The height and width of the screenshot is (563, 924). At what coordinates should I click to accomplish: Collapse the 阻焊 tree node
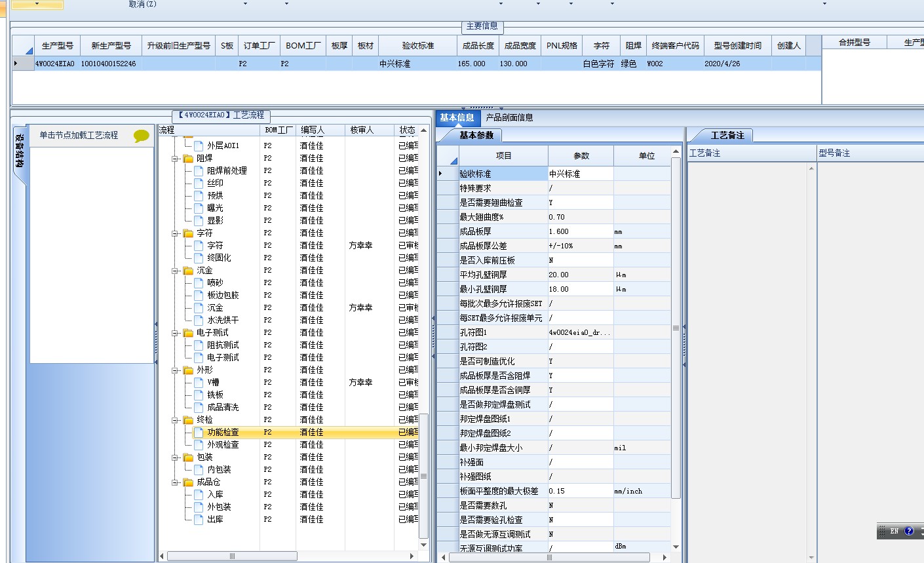[176, 159]
